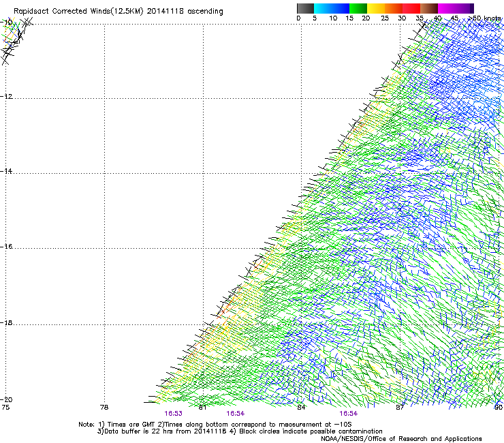Click the brown 35-40 knots legend segment
Viewport: 504px width, 443px height.
[x=429, y=8]
